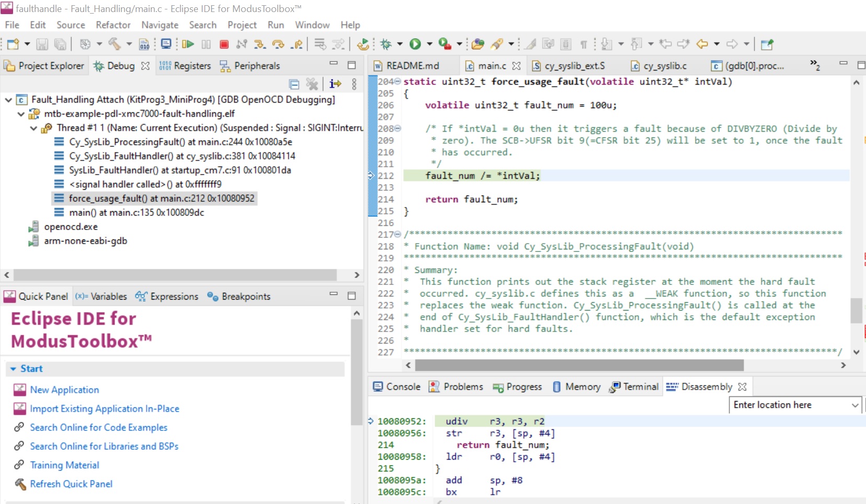Click Remove All Terminated Launches icon

tap(312, 84)
